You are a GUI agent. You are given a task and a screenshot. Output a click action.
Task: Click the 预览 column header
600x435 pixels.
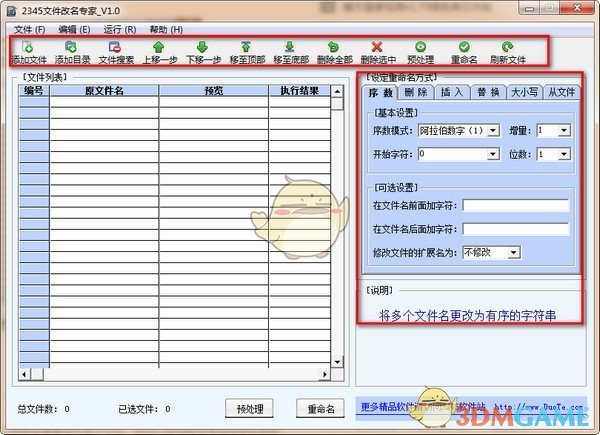pyautogui.click(x=214, y=91)
